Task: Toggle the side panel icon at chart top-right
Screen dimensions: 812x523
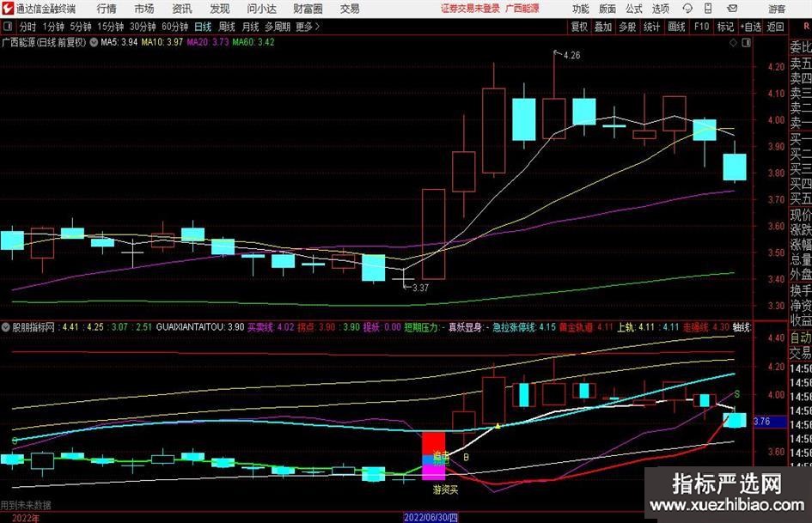Action: tap(746, 43)
